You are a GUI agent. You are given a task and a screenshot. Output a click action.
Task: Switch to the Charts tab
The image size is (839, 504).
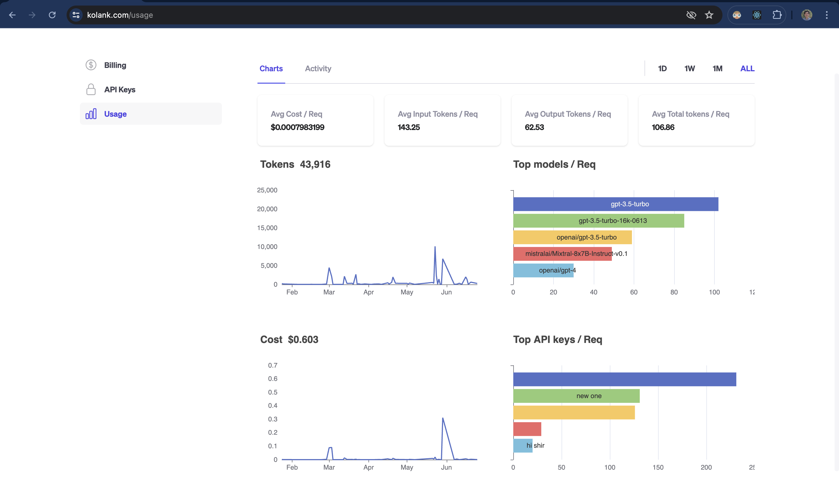pyautogui.click(x=271, y=68)
